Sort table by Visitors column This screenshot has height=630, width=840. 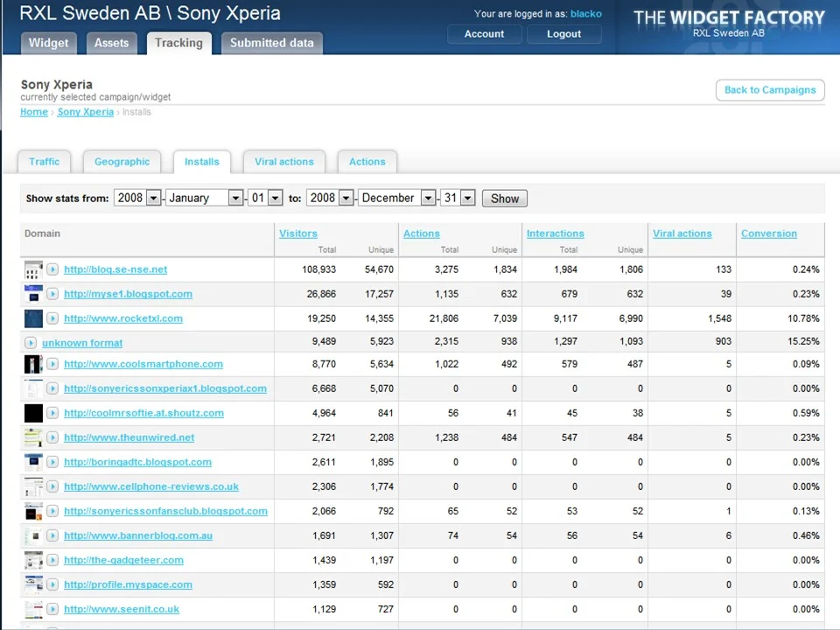(x=298, y=234)
